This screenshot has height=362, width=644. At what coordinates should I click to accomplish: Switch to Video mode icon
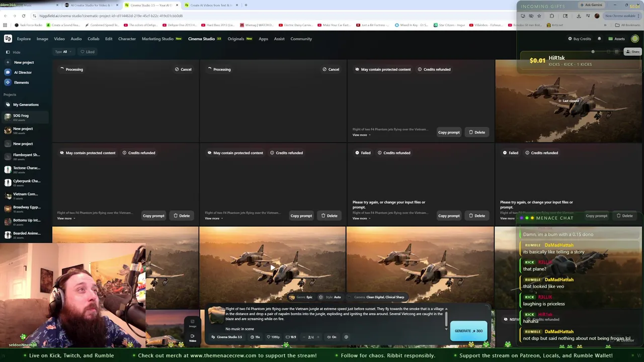pyautogui.click(x=192, y=338)
